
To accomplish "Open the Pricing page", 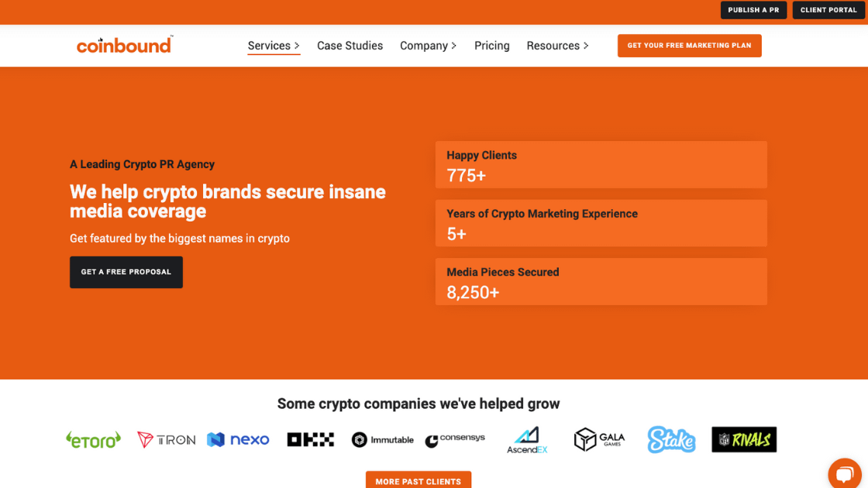I will 491,46.
